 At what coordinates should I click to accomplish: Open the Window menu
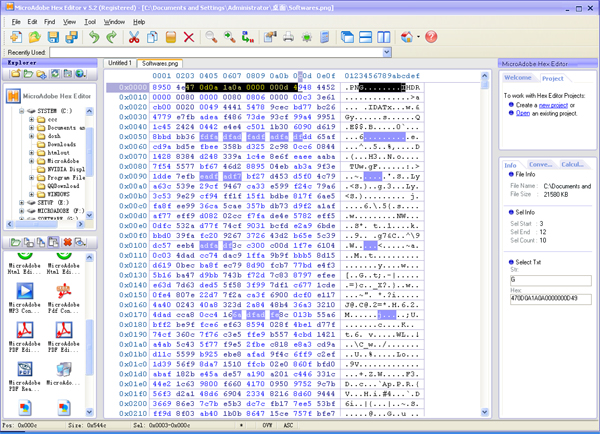click(x=114, y=22)
